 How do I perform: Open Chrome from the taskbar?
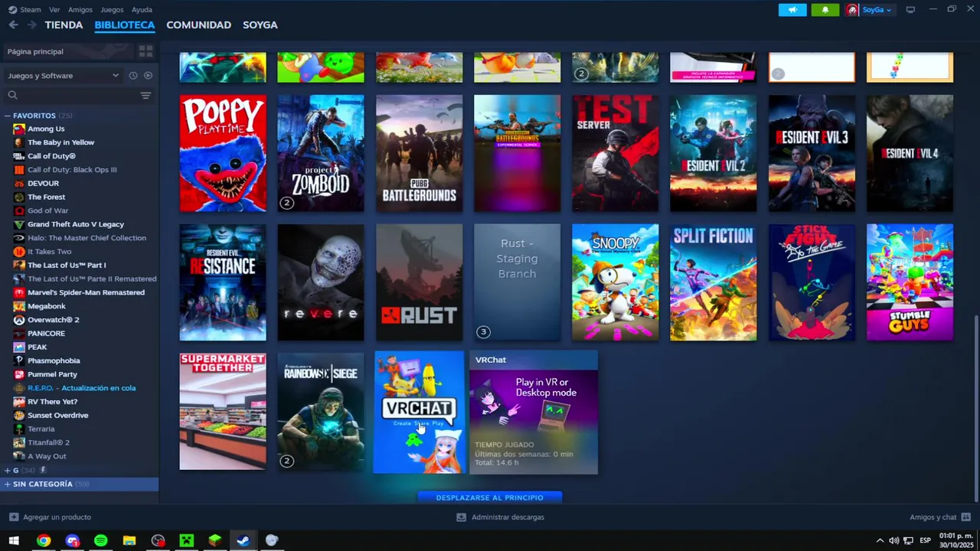[44, 540]
